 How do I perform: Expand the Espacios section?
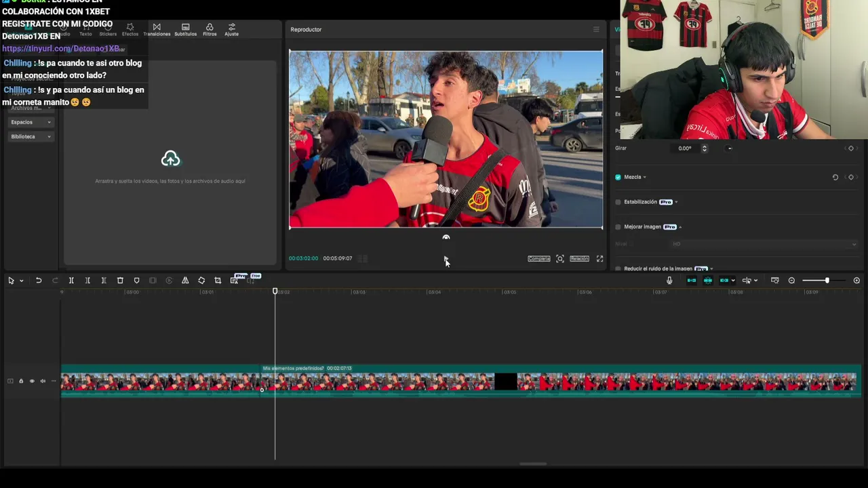click(x=31, y=123)
